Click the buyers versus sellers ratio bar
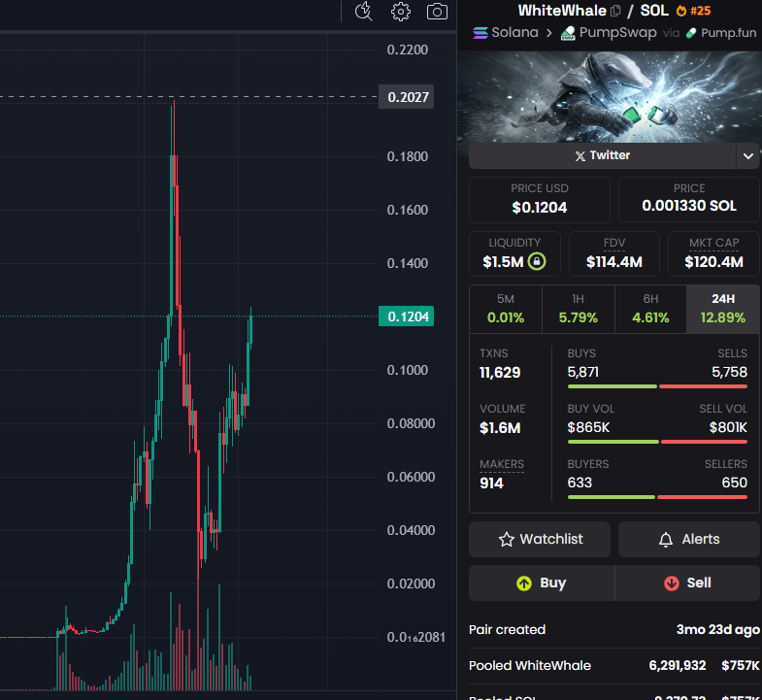 657,497
